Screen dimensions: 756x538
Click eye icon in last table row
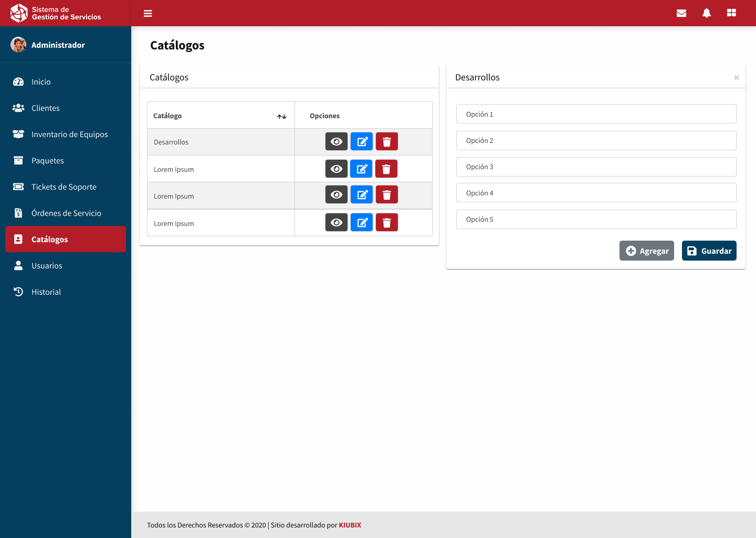(x=337, y=223)
